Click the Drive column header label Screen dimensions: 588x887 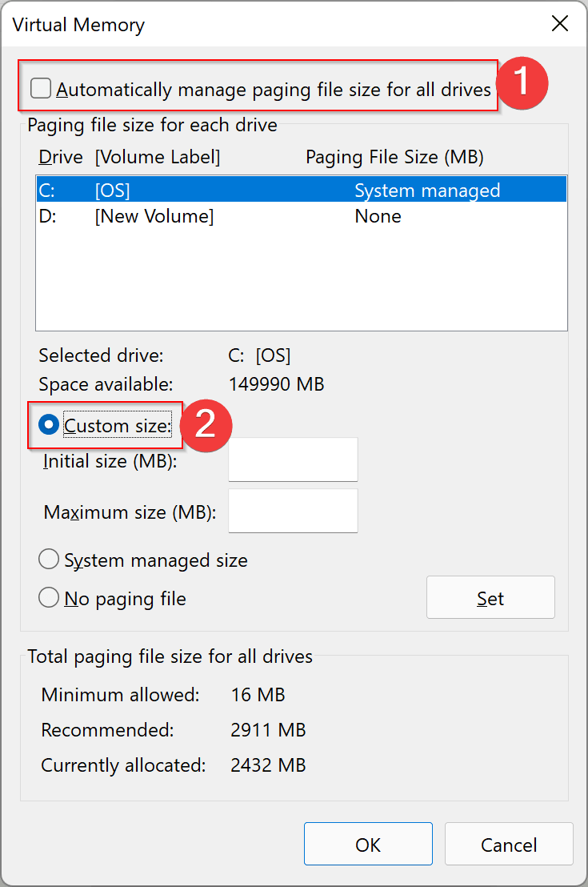(61, 157)
